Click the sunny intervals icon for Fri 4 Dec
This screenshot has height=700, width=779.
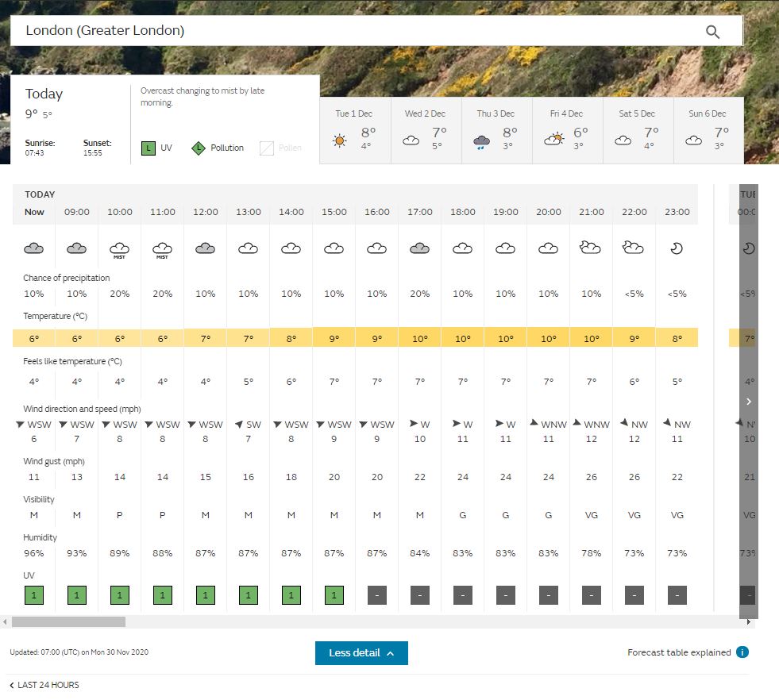coord(553,138)
